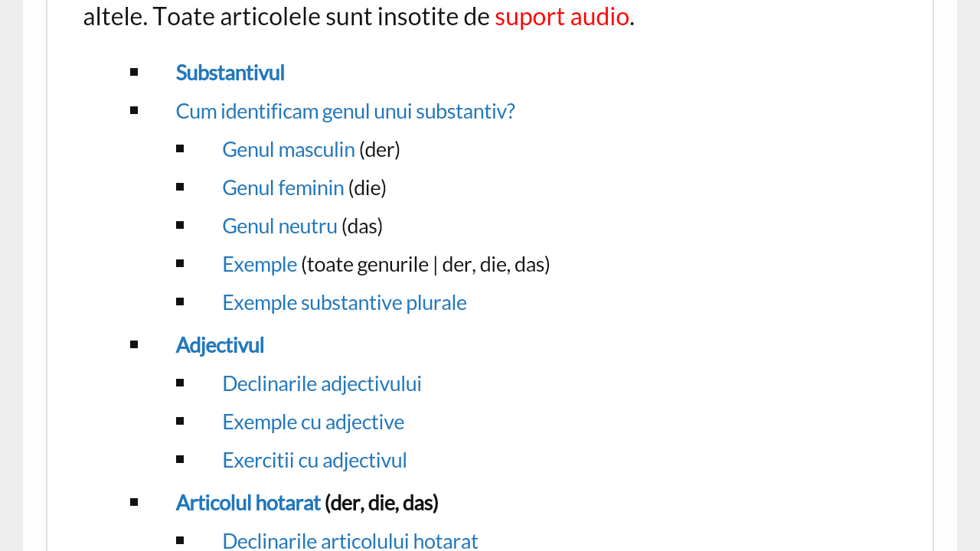Screen dimensions: 980x551
Task: Click 'Cum identificam genul unui substantiv?' link
Action: pos(345,111)
